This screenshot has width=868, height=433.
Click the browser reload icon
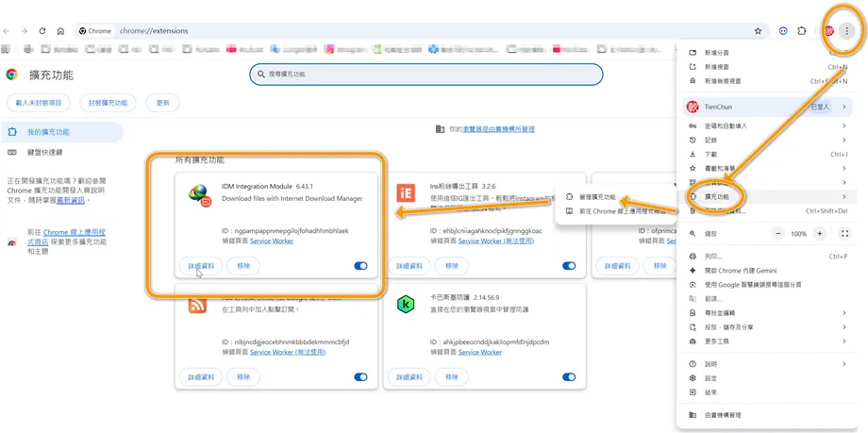tap(42, 31)
